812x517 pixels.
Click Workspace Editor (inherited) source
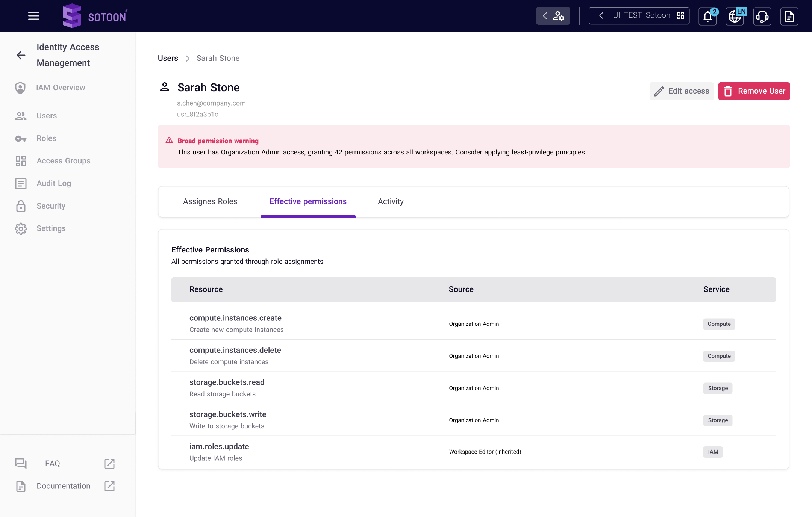coord(485,452)
